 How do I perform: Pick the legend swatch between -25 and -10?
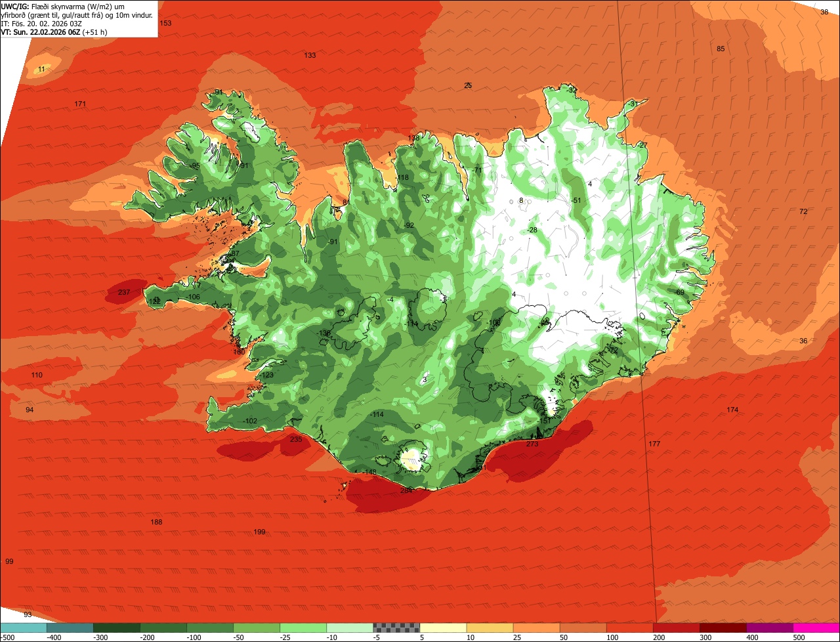pos(303,628)
